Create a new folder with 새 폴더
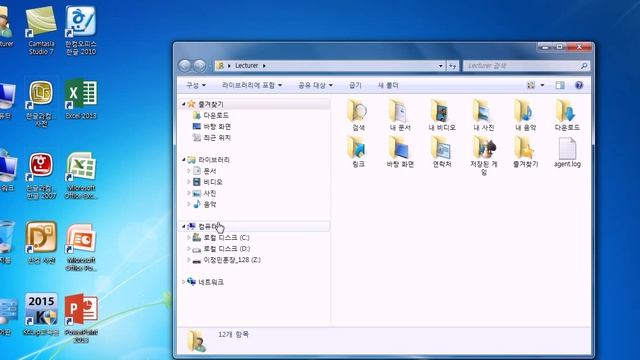 388,85
